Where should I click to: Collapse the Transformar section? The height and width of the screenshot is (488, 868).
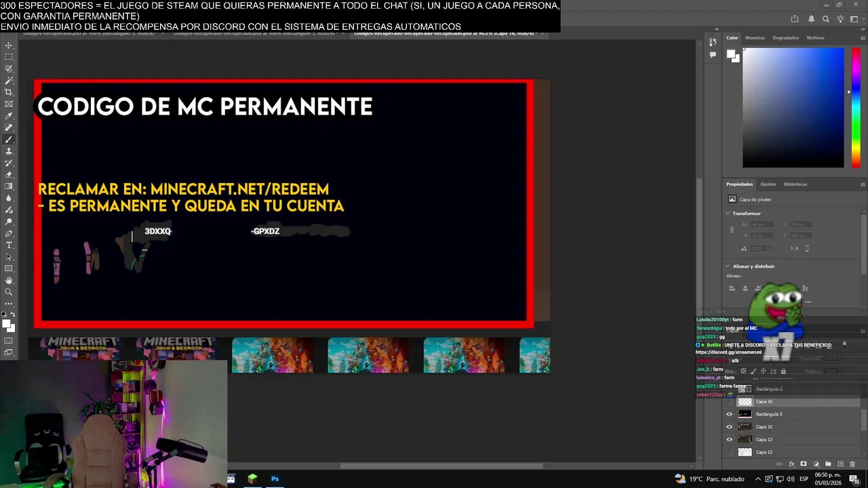728,213
